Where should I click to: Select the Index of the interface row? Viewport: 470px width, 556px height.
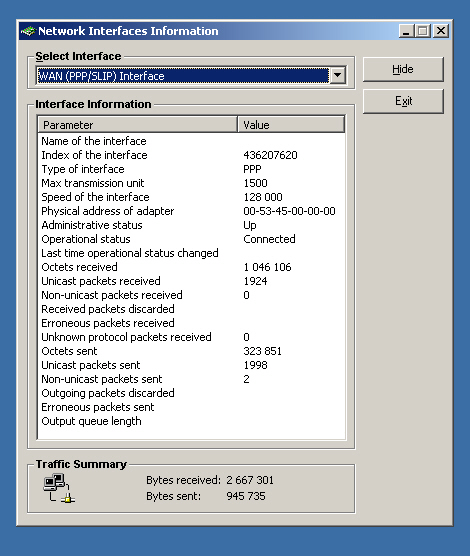point(191,155)
